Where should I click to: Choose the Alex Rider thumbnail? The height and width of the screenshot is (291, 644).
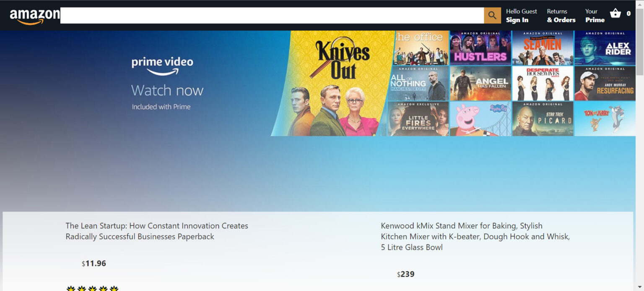point(605,48)
